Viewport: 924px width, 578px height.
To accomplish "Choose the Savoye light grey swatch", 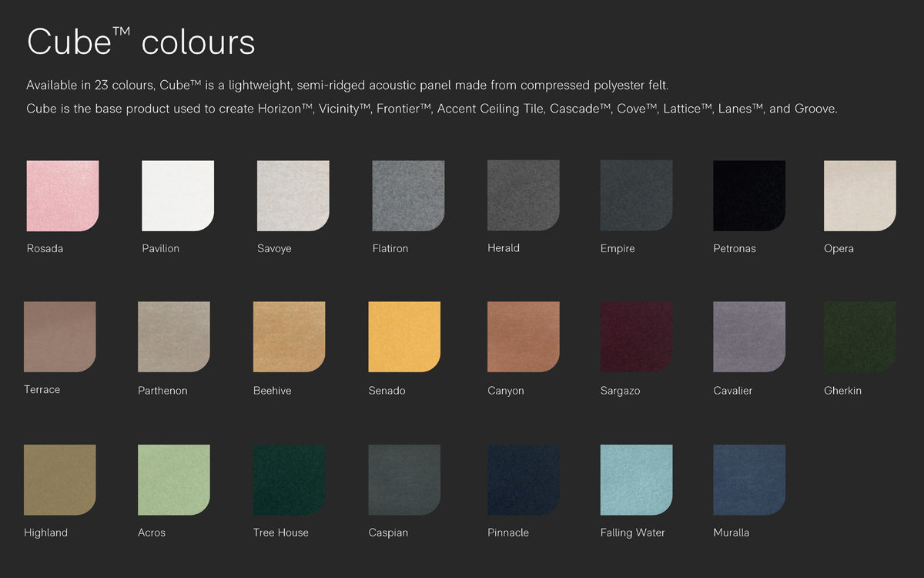I will click(x=293, y=196).
